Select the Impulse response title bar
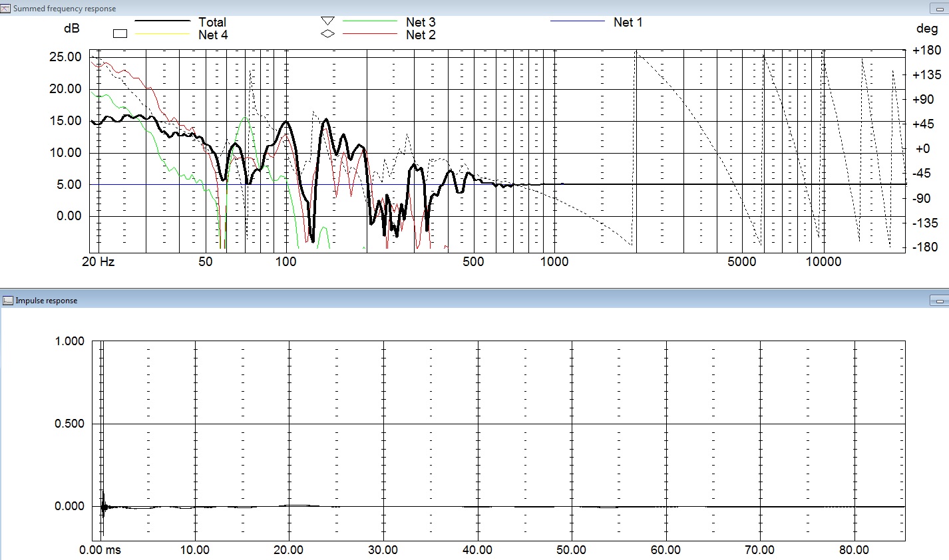 click(x=475, y=301)
